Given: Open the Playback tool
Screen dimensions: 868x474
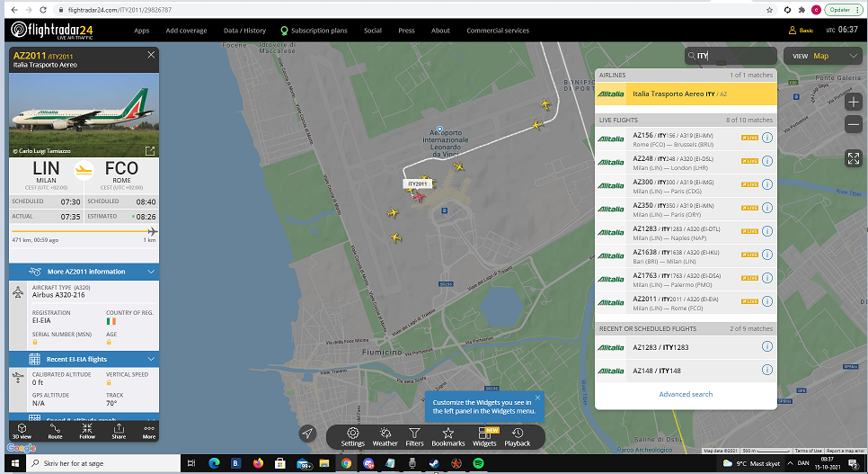Looking at the screenshot, I should (517, 437).
